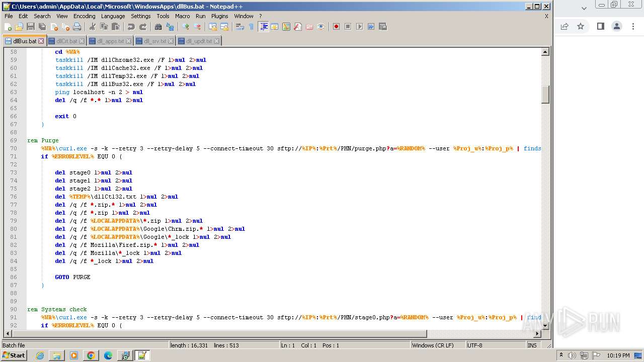Open Google Chrome from the taskbar

pyautogui.click(x=91, y=355)
